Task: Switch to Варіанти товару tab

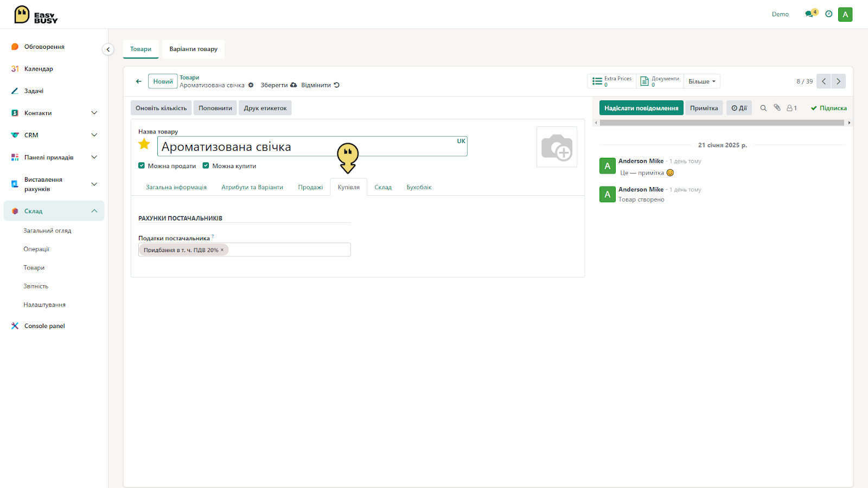Action: click(193, 49)
